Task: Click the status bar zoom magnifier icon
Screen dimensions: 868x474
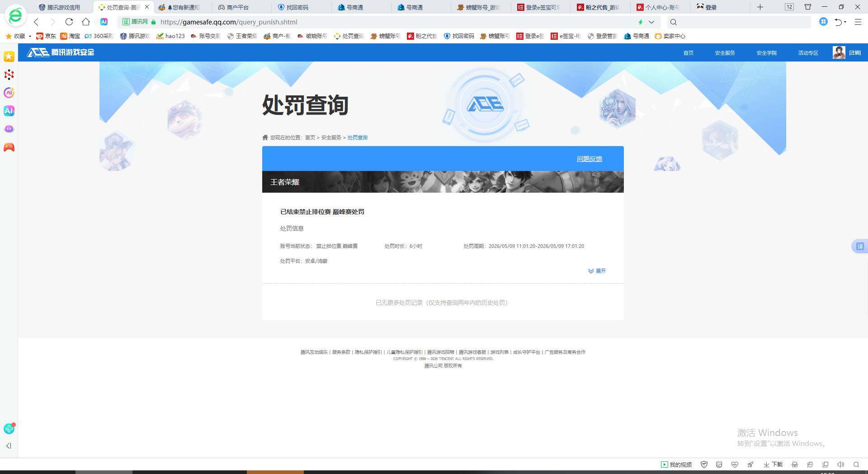Action: click(x=856, y=465)
